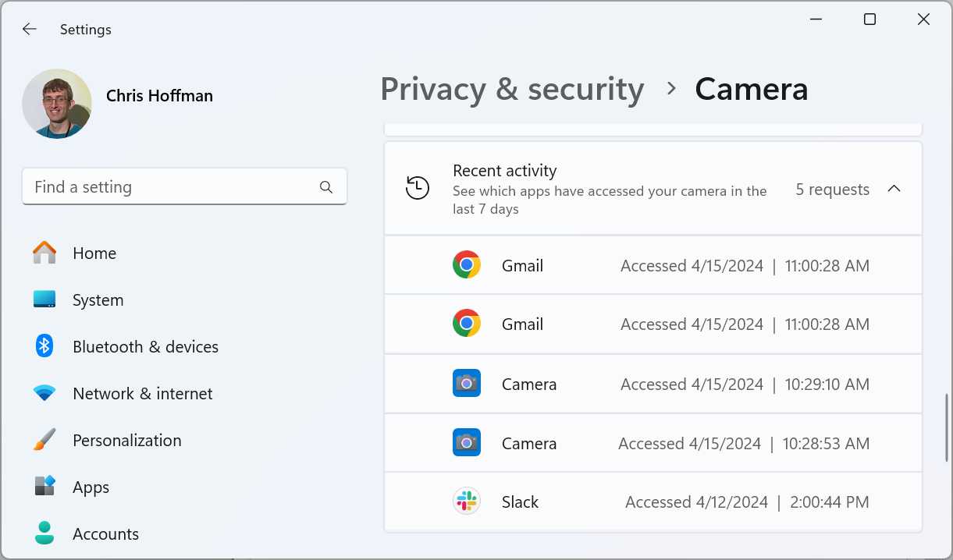This screenshot has width=953, height=560.
Task: Click Chris Hoffman's profile picture
Action: [57, 103]
